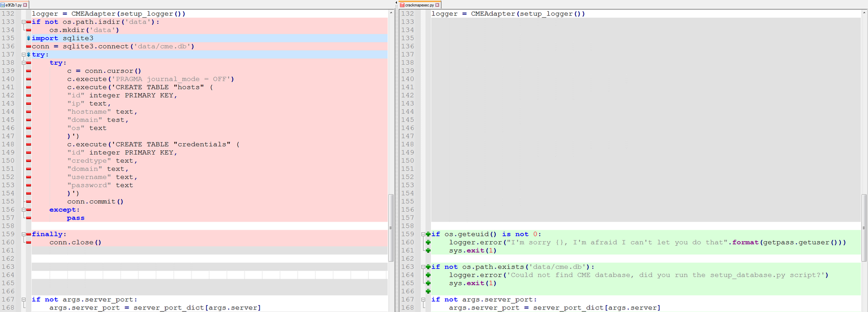
Task: Click added marker on 'Could not find CME' line
Action: click(x=428, y=275)
